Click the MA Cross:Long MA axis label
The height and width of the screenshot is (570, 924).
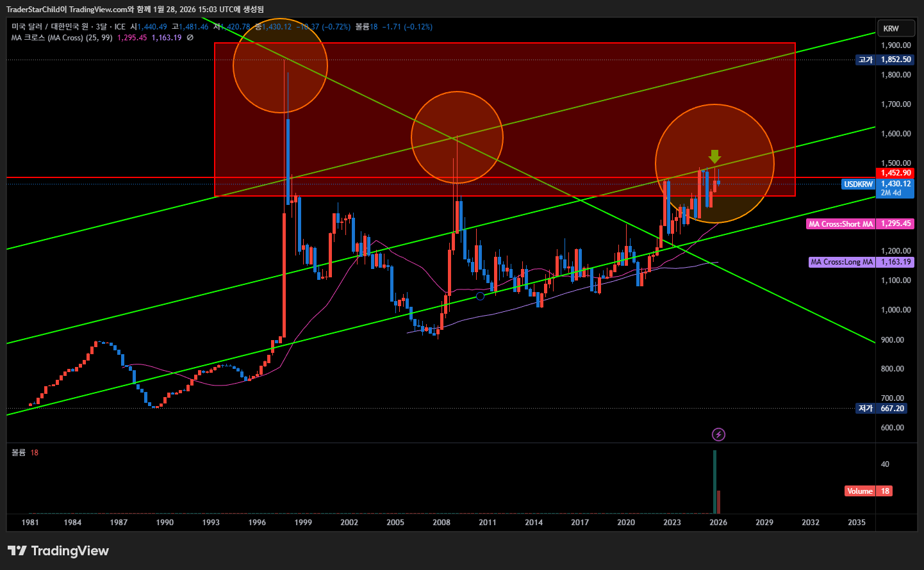841,262
